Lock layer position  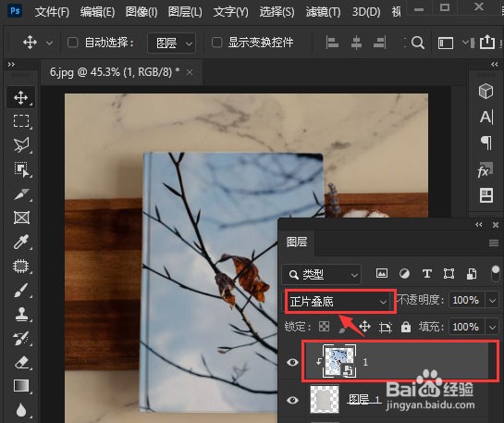[364, 327]
